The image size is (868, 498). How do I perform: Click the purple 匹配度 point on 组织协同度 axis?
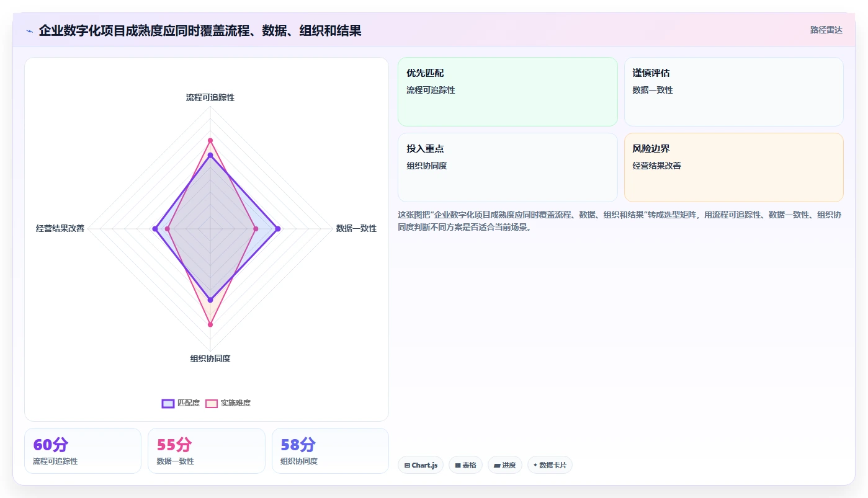210,300
